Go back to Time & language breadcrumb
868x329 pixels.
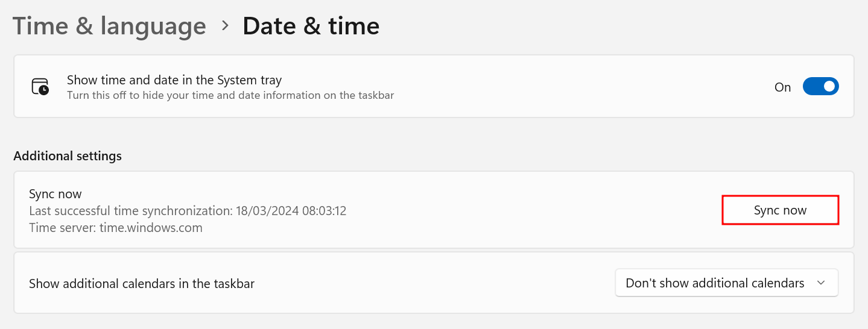pos(109,27)
